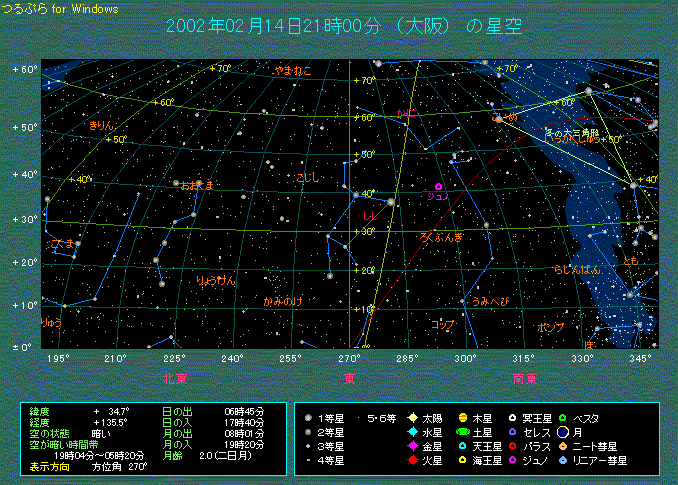Click the Juno (ジュノ) marker on star map

point(438,187)
